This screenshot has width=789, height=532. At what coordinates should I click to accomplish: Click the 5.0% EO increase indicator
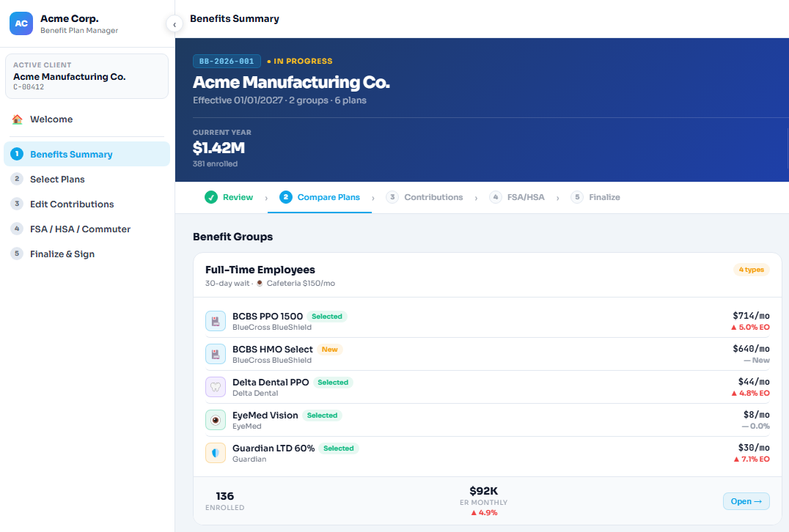750,328
